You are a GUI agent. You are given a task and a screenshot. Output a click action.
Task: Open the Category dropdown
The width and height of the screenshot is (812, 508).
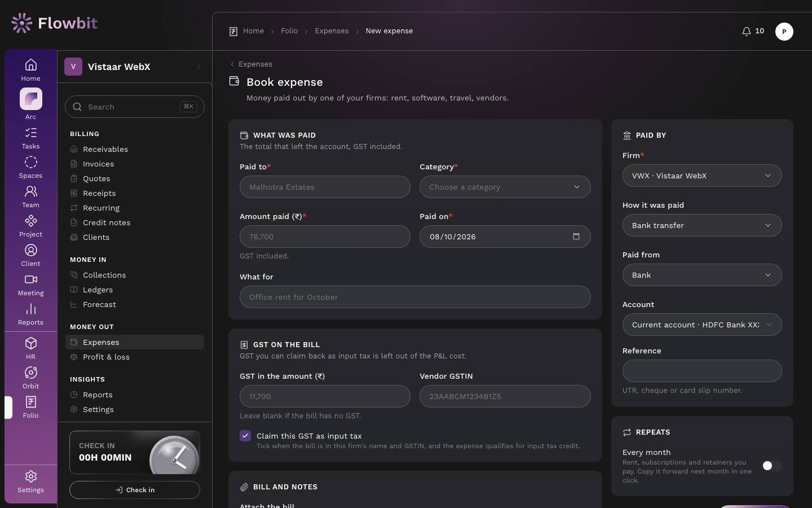point(505,187)
